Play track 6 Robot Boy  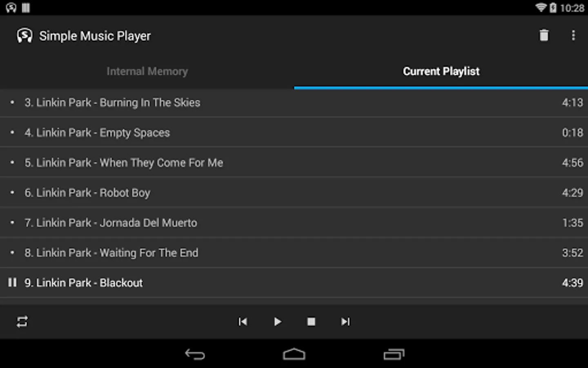click(294, 193)
